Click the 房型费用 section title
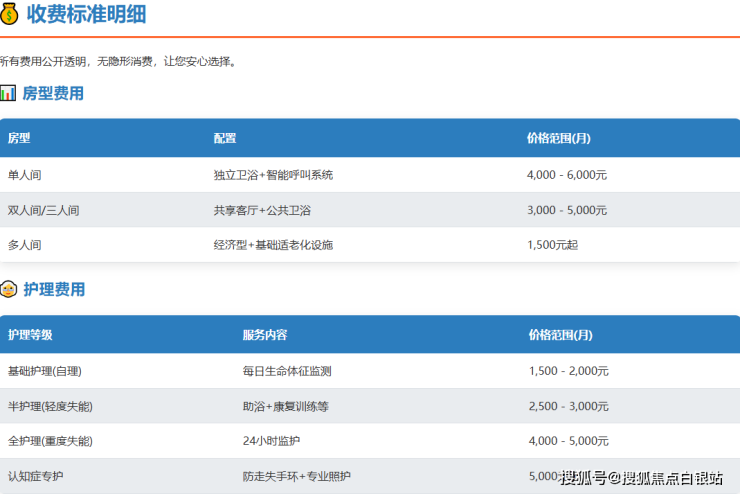The width and height of the screenshot is (740, 494). coord(53,93)
